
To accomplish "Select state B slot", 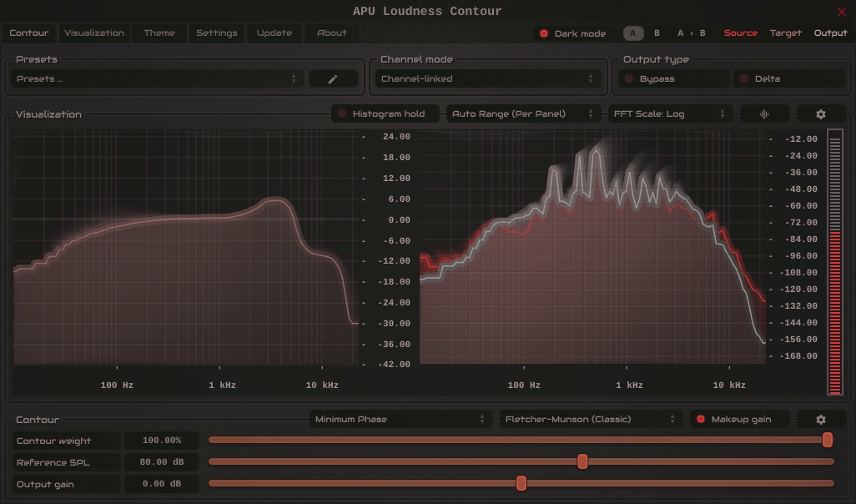I will pyautogui.click(x=657, y=33).
